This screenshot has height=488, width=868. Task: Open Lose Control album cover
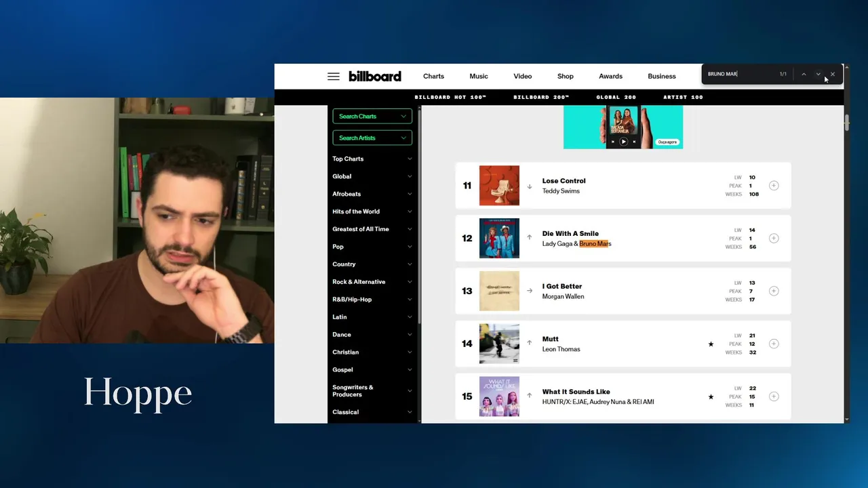coord(499,186)
